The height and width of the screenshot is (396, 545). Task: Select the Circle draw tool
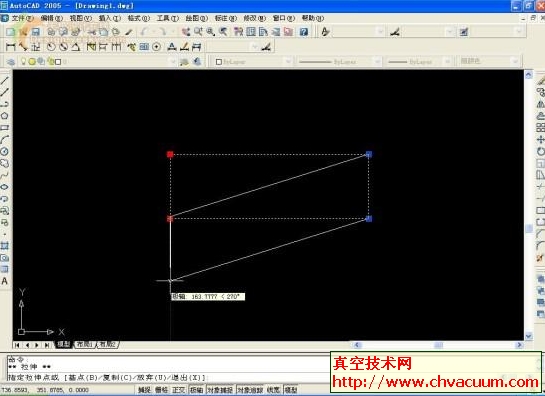[5, 151]
